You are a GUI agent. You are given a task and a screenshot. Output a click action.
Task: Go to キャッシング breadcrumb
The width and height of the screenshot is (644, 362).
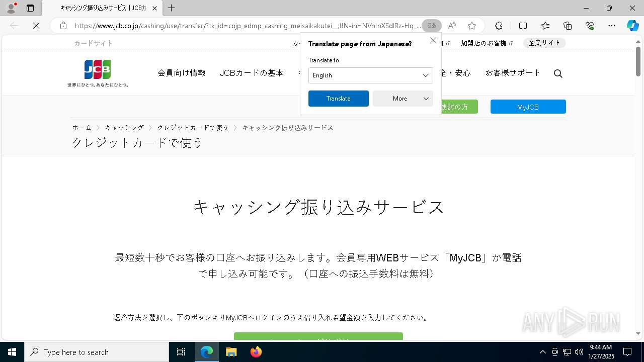124,128
